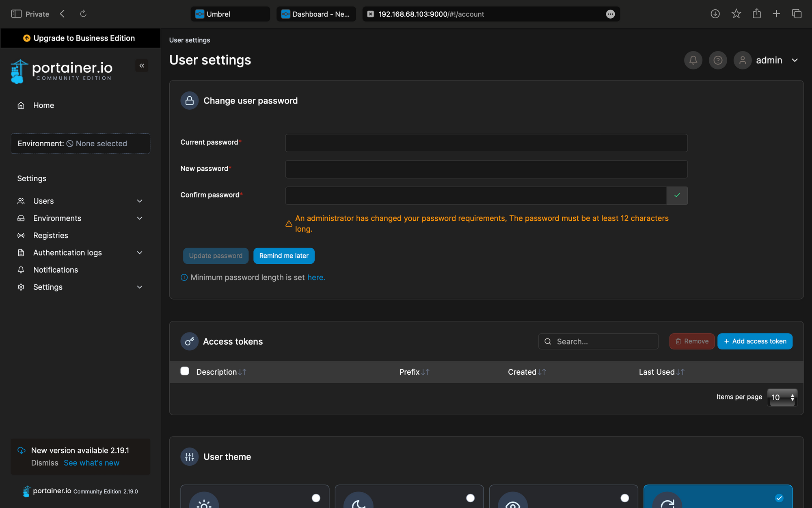This screenshot has width=812, height=508.
Task: Open the Authentication logs section
Action: point(67,252)
